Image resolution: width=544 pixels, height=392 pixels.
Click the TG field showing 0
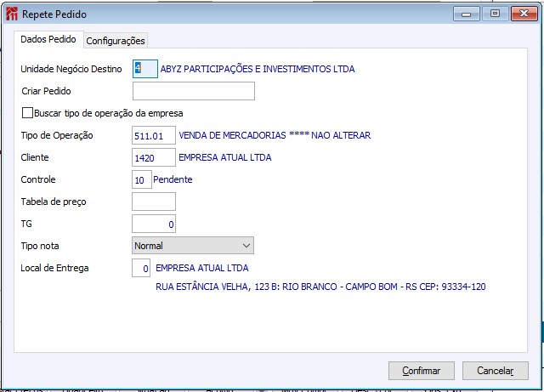point(154,224)
